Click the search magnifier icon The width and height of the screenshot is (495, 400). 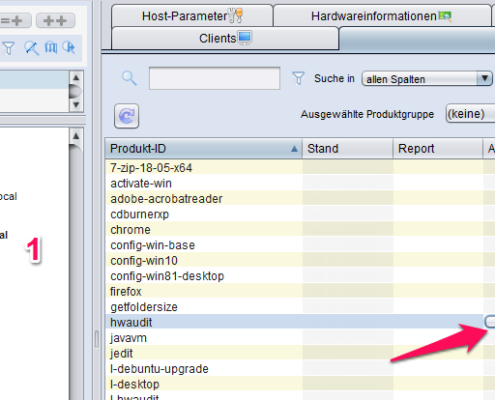click(129, 79)
